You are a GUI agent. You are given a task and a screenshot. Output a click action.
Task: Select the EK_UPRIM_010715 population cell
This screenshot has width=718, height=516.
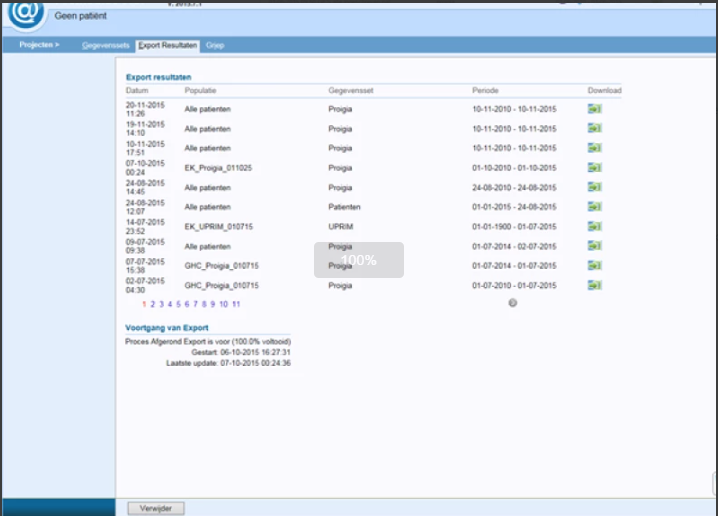click(218, 227)
